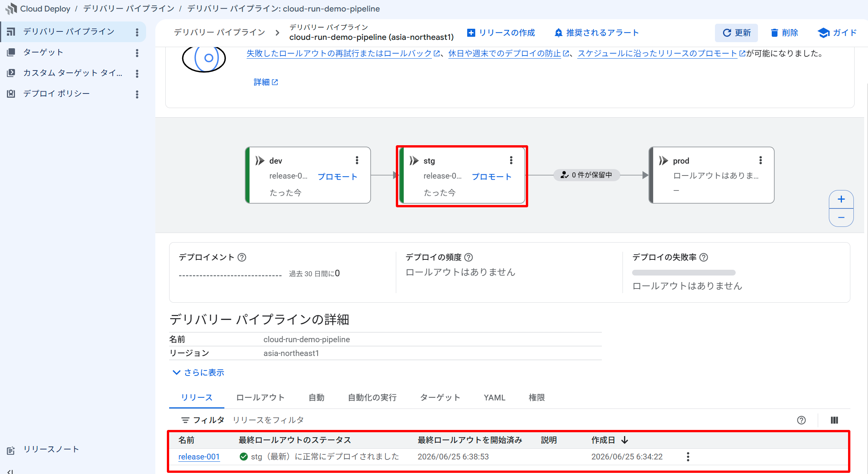Sort by 作成日 column header
Viewport: 868px width, 474px height.
tap(609, 440)
